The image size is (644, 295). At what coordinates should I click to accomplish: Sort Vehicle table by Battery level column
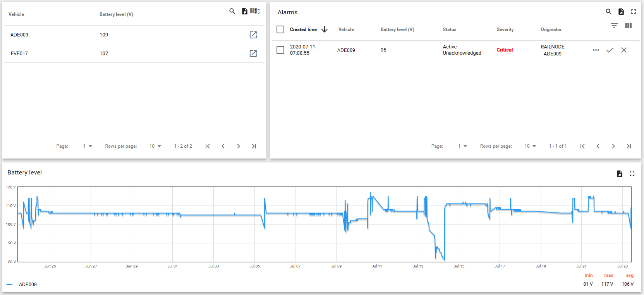coord(116,14)
